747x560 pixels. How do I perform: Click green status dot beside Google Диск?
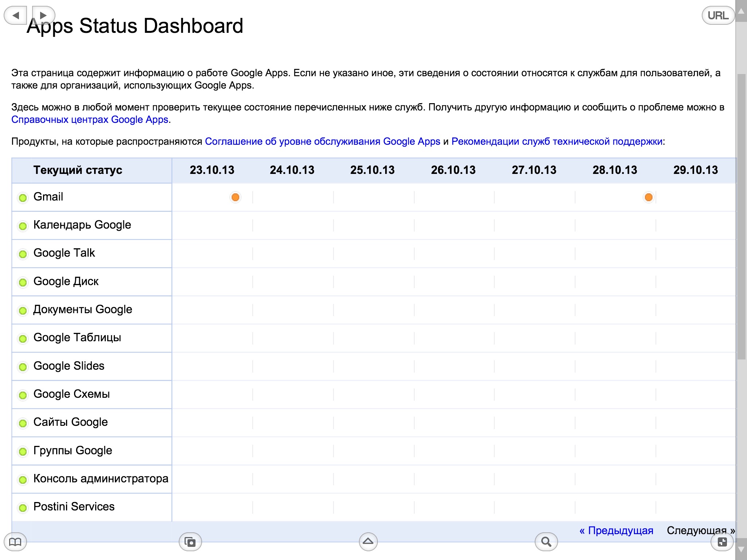pyautogui.click(x=23, y=282)
